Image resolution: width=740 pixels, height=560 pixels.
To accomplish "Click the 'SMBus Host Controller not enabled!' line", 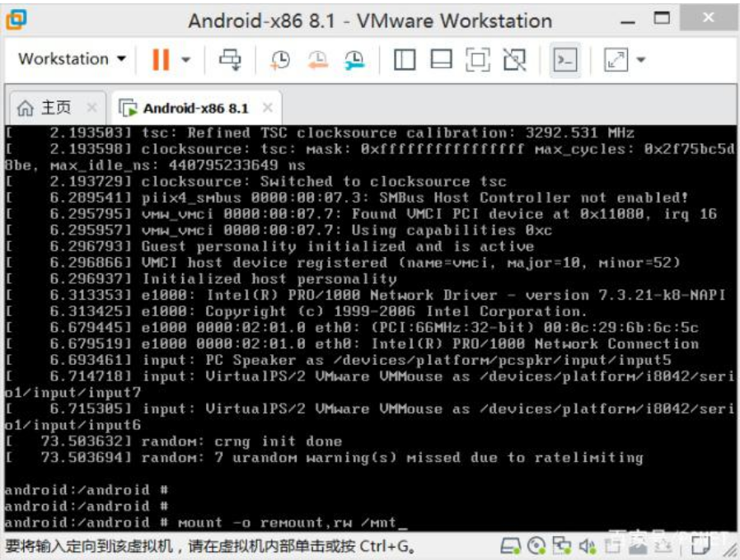I will [346, 198].
